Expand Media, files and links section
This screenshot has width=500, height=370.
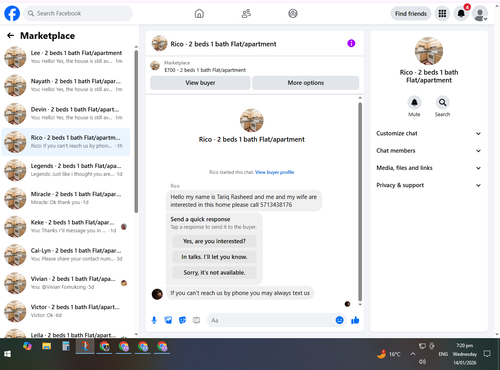[x=429, y=168]
